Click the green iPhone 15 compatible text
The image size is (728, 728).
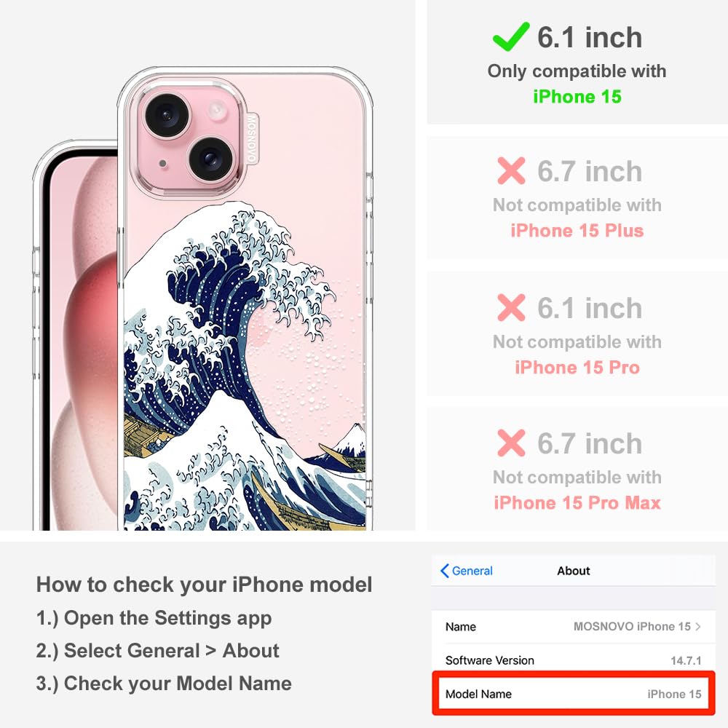click(x=577, y=97)
